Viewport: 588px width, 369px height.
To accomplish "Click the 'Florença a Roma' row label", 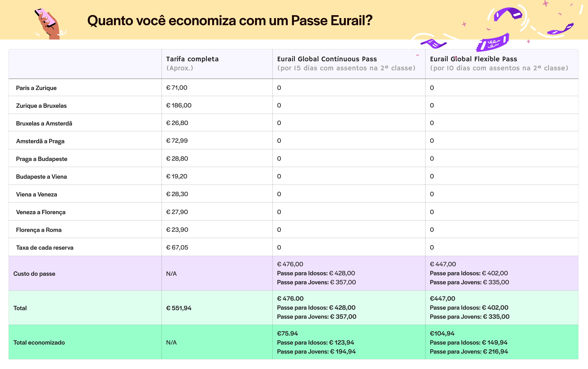I will click(x=39, y=230).
